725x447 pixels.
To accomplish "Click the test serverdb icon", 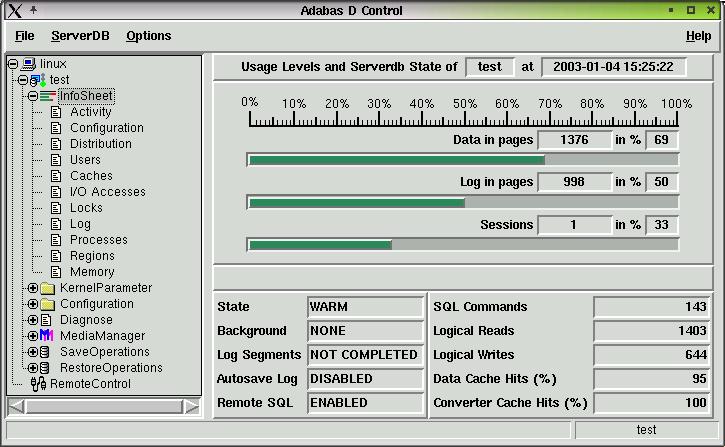I will [38, 80].
